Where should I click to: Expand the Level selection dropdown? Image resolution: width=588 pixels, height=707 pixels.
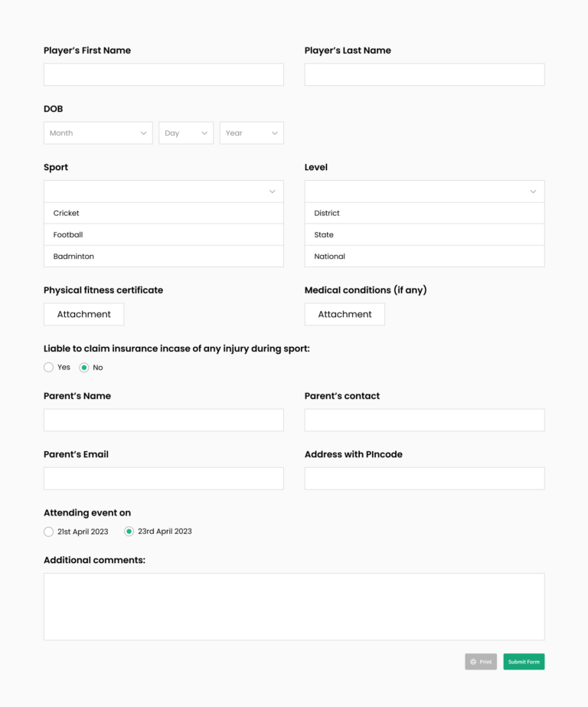point(424,191)
